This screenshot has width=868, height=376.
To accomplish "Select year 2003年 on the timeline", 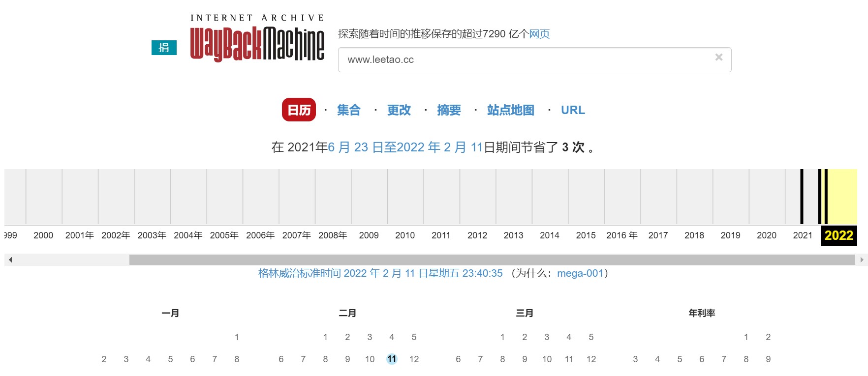I will click(152, 235).
